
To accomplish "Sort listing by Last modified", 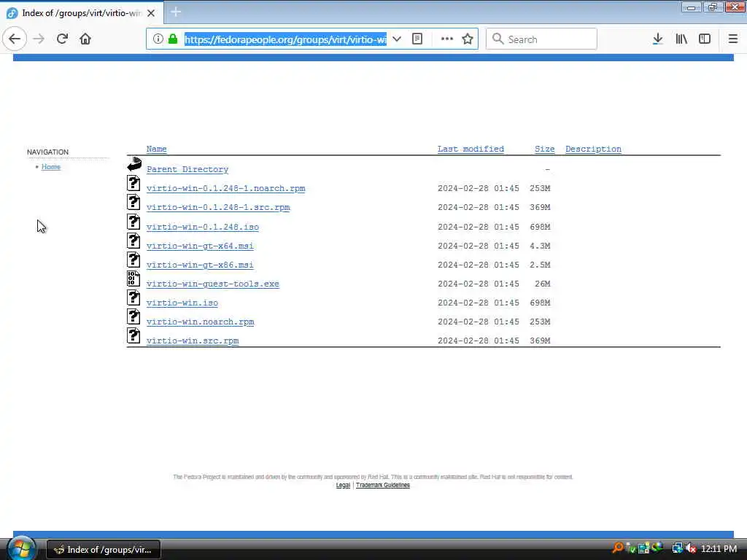I will pyautogui.click(x=471, y=149).
